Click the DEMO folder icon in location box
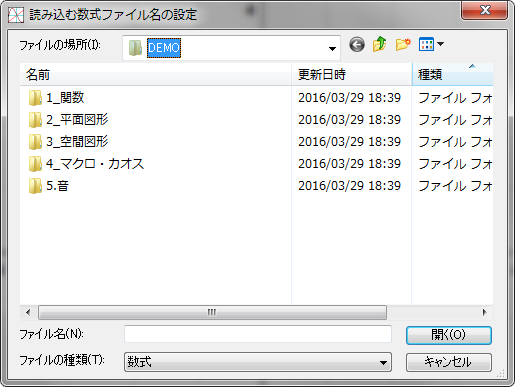515x387 pixels. pos(135,48)
